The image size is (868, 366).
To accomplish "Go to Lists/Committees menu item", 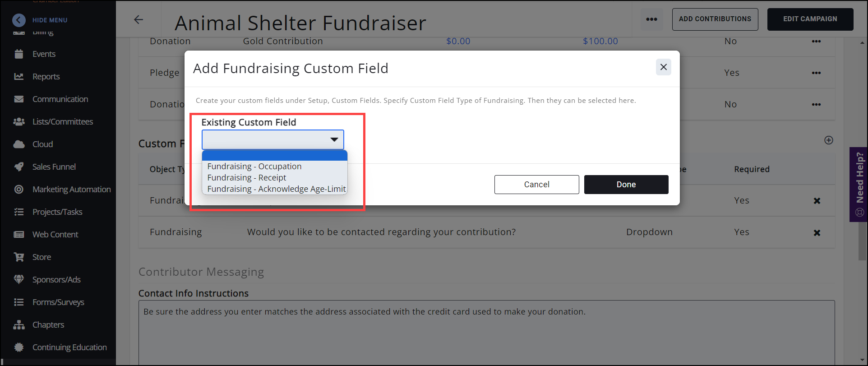I will (62, 122).
